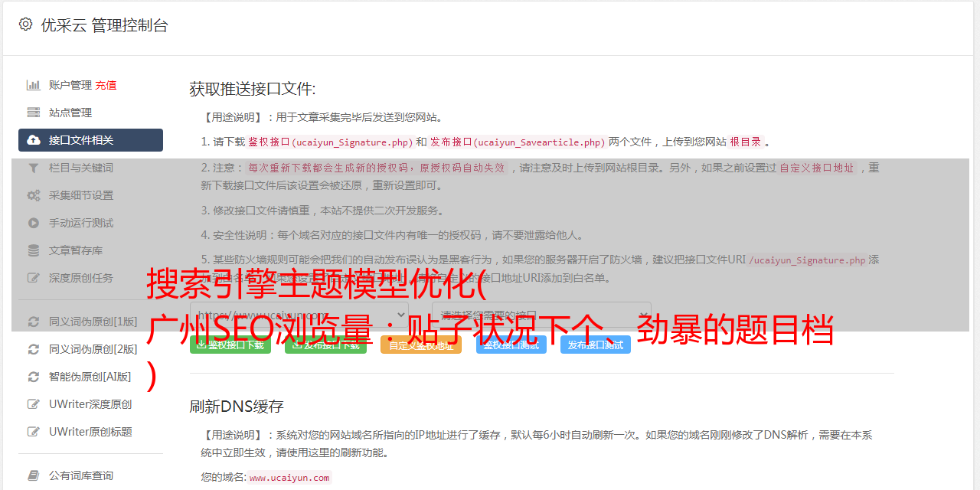
Task: Select the 接口文件相关 menu item
Action: click(x=90, y=140)
